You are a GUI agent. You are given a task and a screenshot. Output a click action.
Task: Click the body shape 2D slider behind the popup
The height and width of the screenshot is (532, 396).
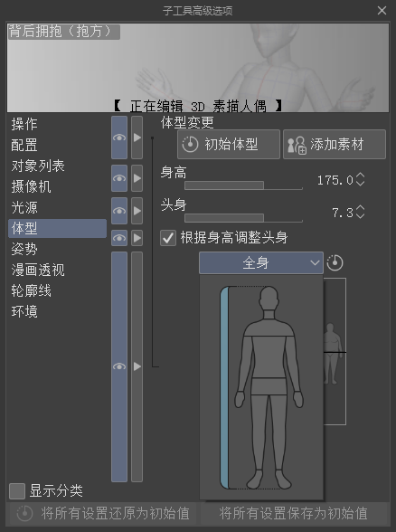point(335,351)
